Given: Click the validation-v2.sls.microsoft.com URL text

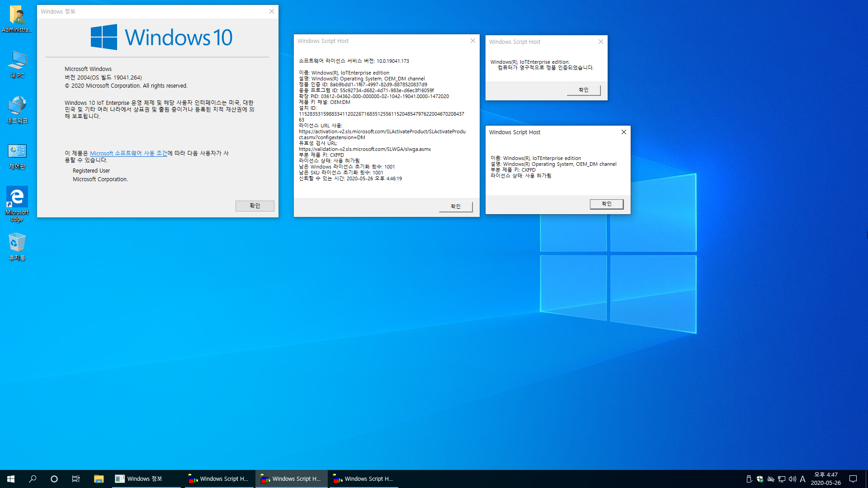Looking at the screenshot, I should tap(365, 149).
